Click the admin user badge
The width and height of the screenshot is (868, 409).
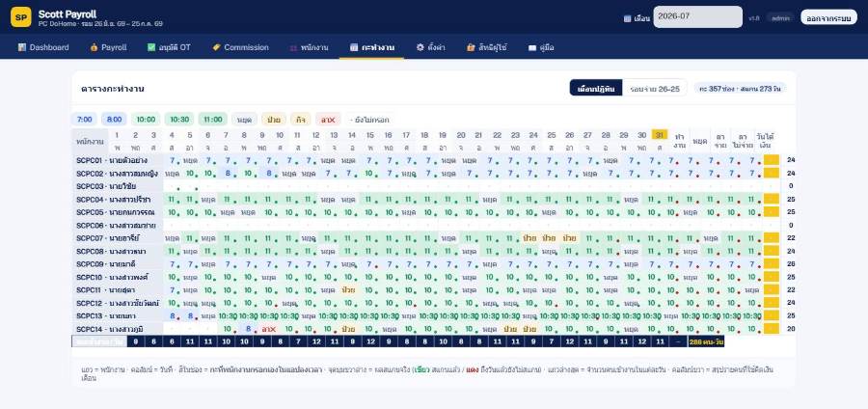pyautogui.click(x=780, y=18)
